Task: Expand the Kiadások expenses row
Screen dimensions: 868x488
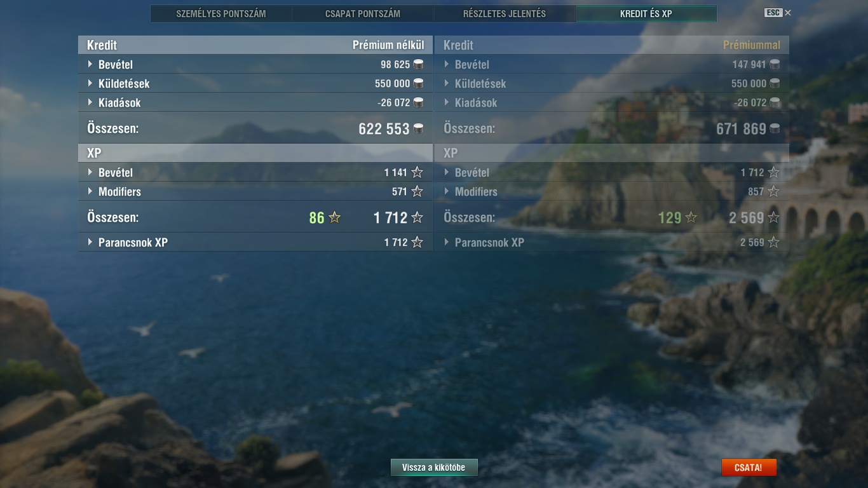Action: click(x=255, y=102)
